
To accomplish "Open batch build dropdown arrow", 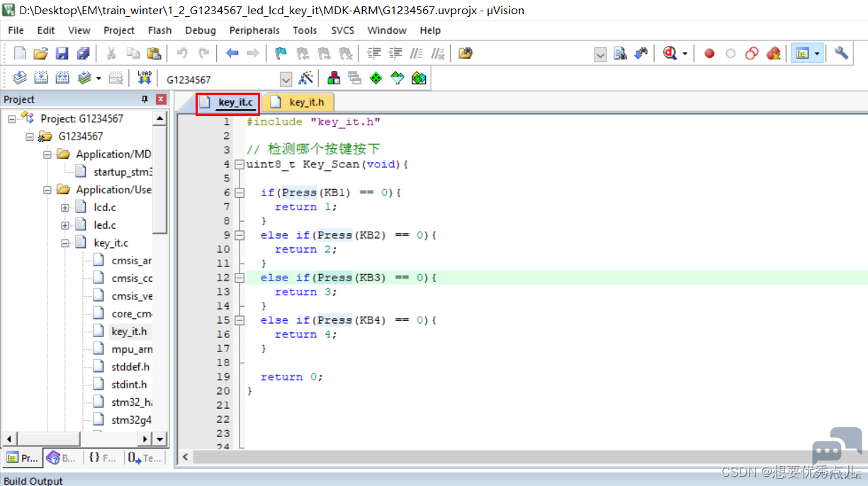I will [98, 78].
